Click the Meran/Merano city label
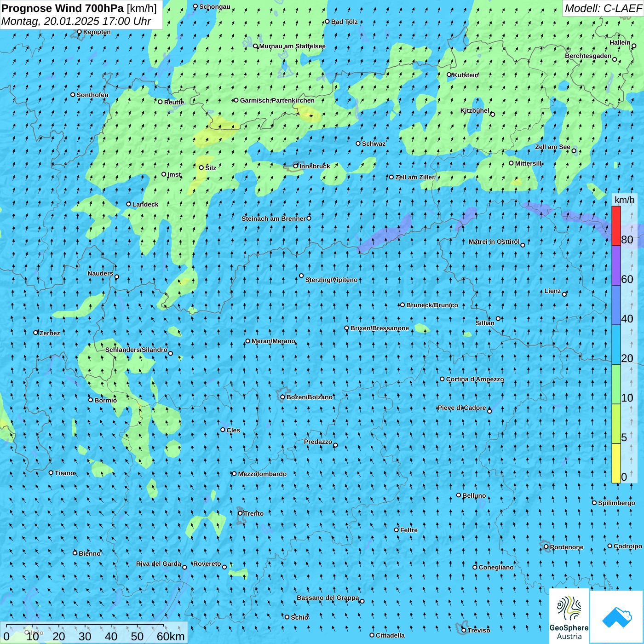 273,341
